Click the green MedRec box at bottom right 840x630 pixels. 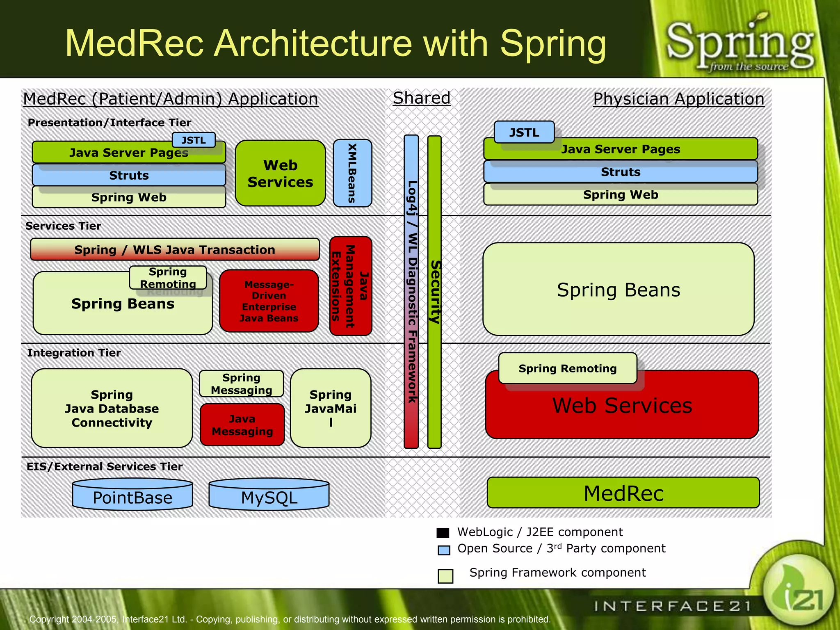click(x=623, y=493)
